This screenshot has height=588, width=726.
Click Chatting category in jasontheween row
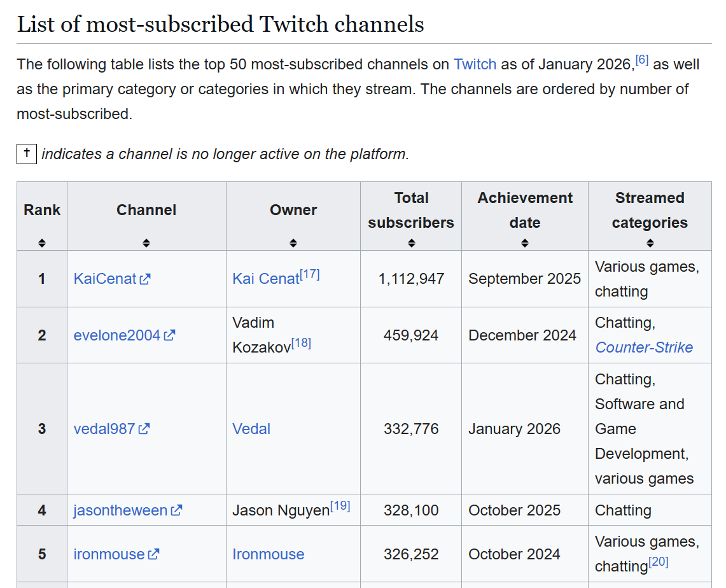point(623,510)
